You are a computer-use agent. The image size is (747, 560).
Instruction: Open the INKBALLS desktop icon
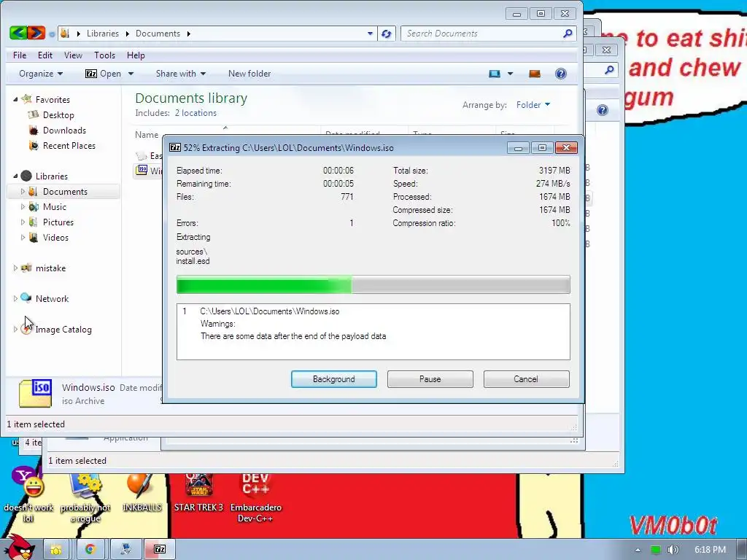[142, 494]
